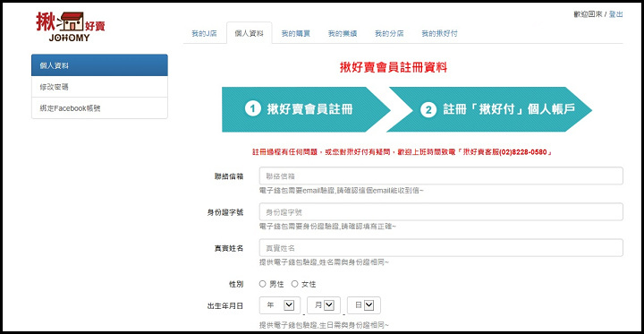The width and height of the screenshot is (644, 334).
Task: Open the 年 birth year dropdown
Action: coord(280,305)
